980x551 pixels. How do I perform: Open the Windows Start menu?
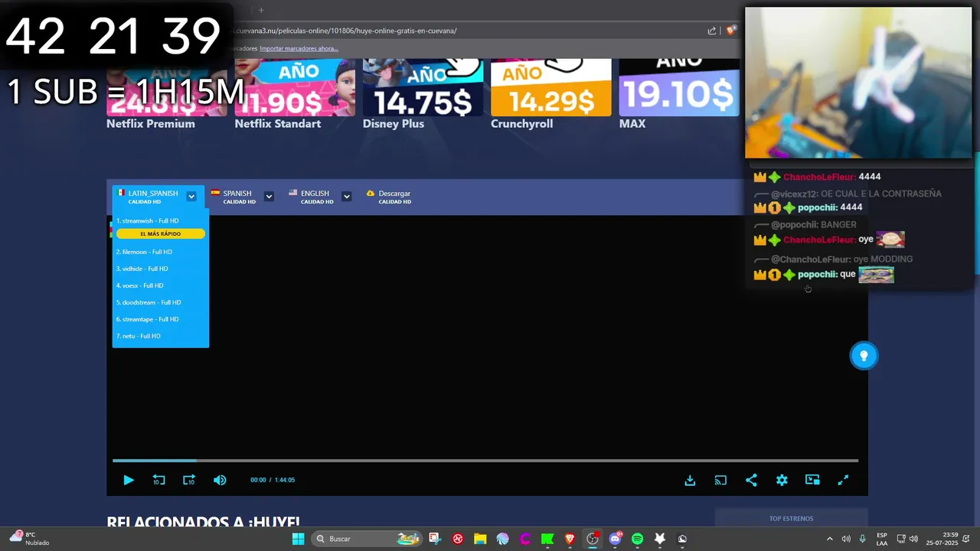(298, 539)
